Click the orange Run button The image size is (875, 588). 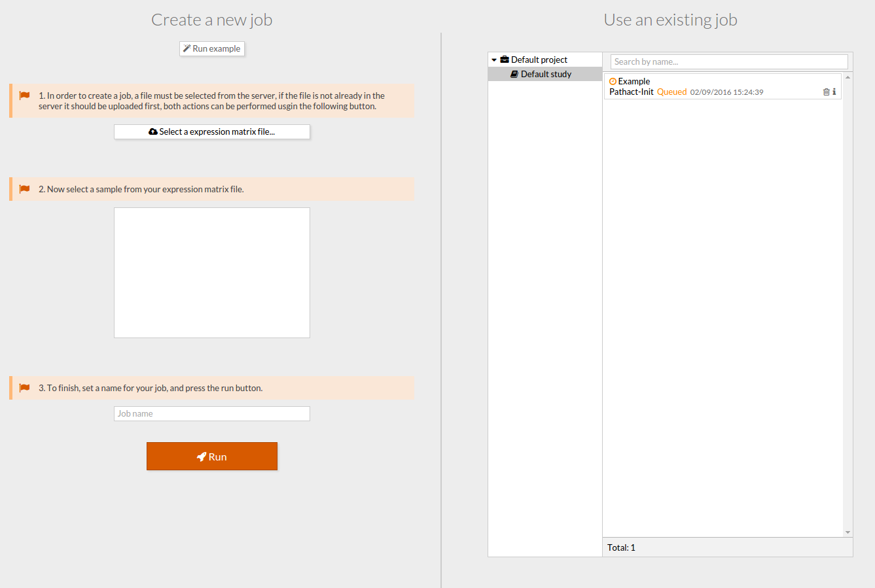[x=212, y=457]
